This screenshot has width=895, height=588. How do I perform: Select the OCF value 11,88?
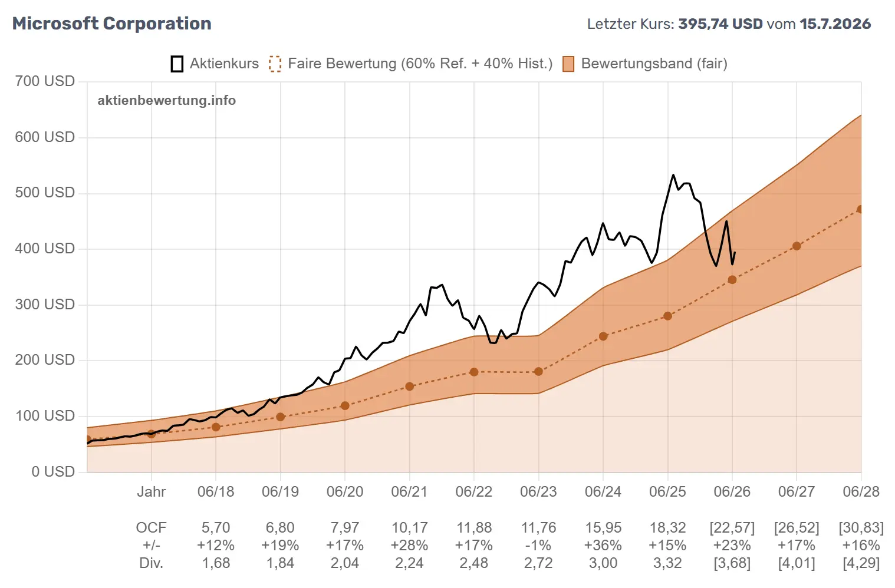coord(474,528)
